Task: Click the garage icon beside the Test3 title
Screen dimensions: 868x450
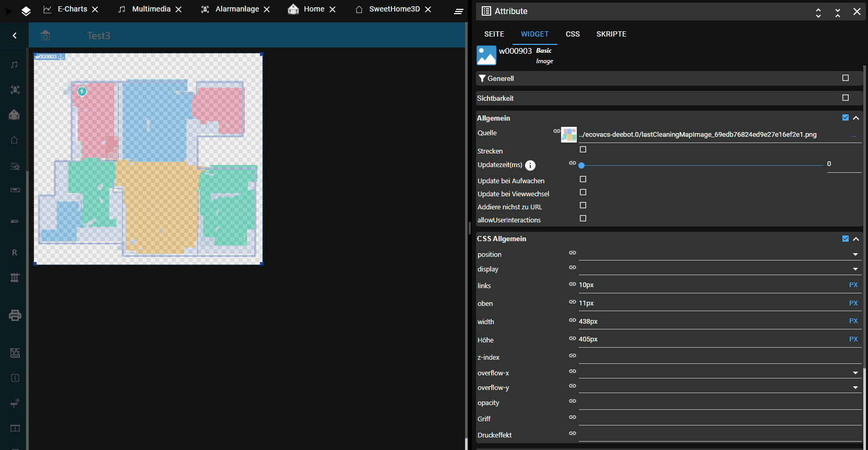Action: tap(45, 35)
